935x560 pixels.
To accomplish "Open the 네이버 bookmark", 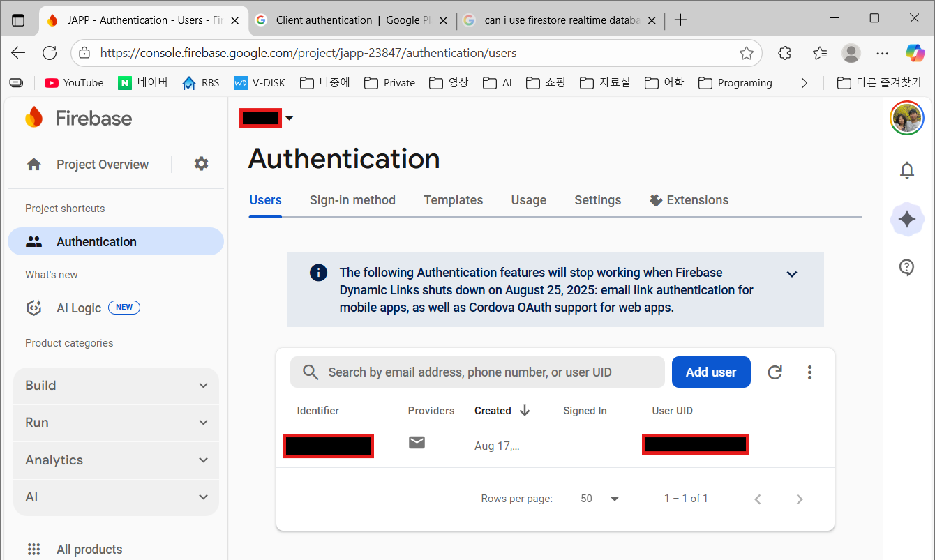I will point(142,83).
